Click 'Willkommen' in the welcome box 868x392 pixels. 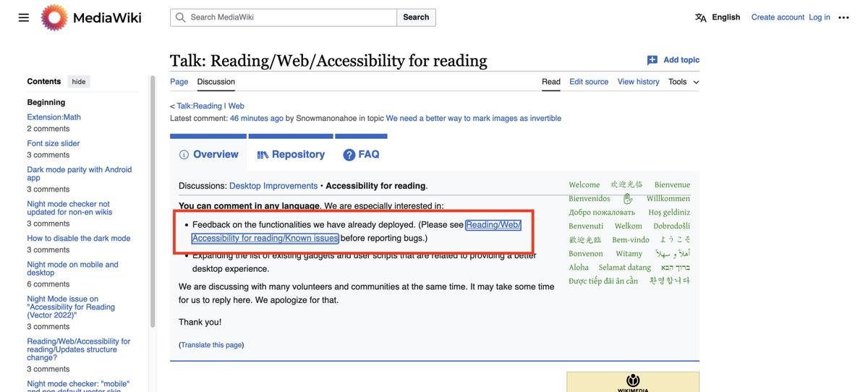click(x=668, y=198)
